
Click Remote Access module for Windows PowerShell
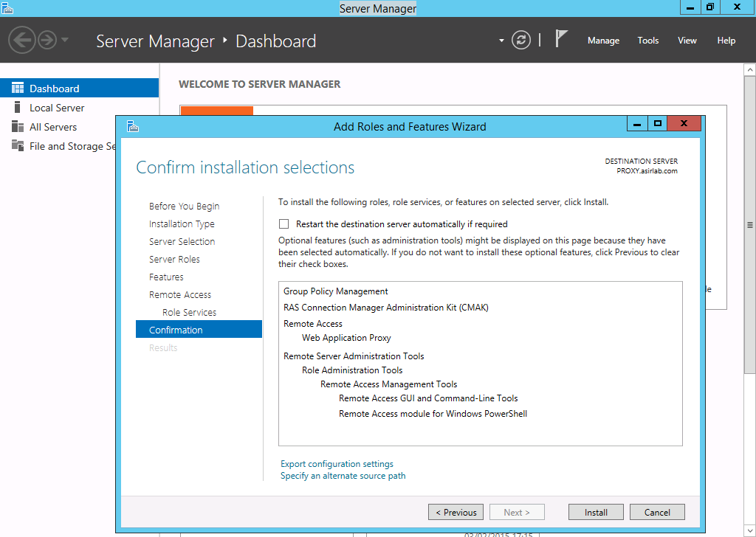433,414
